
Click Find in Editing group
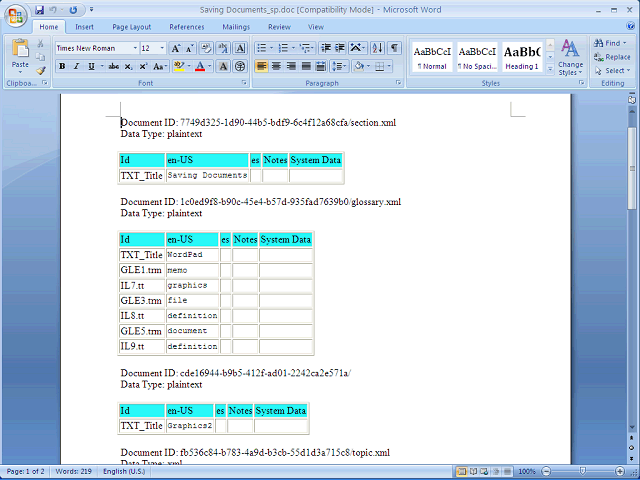tap(610, 43)
